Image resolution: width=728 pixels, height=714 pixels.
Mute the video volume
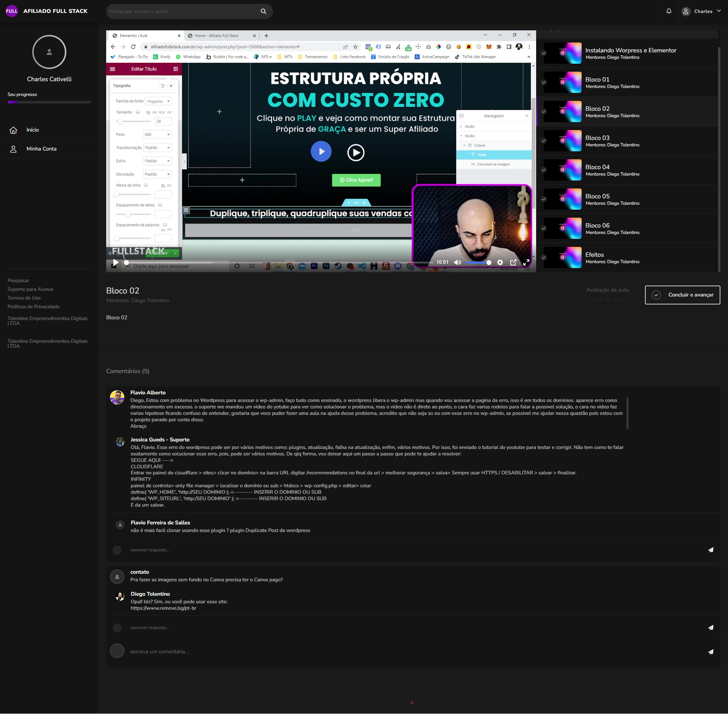pyautogui.click(x=458, y=262)
